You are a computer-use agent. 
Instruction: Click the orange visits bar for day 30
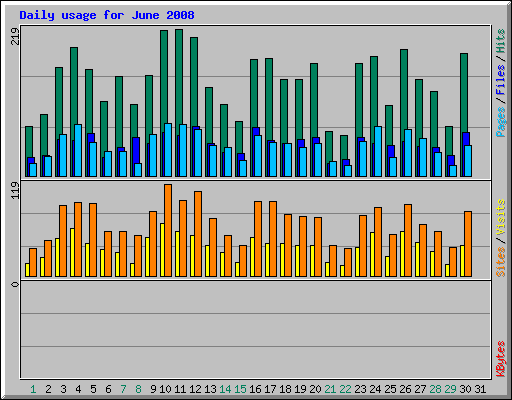click(468, 244)
